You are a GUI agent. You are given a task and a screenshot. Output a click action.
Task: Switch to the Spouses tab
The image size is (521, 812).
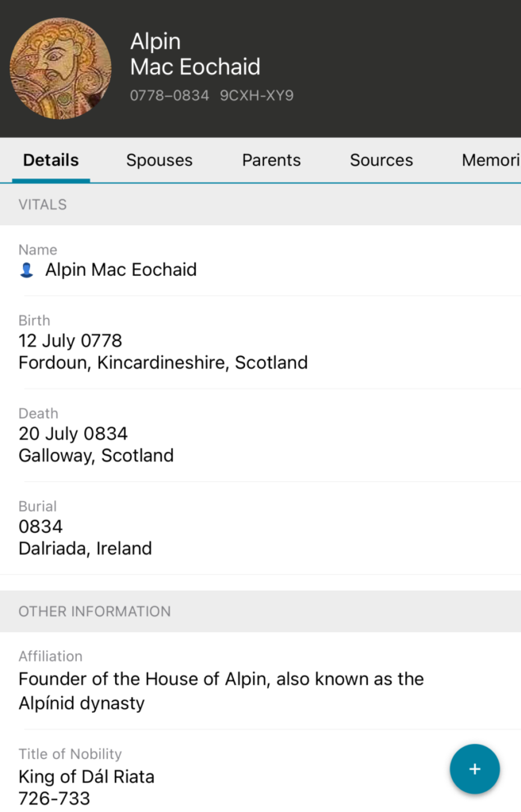click(159, 160)
